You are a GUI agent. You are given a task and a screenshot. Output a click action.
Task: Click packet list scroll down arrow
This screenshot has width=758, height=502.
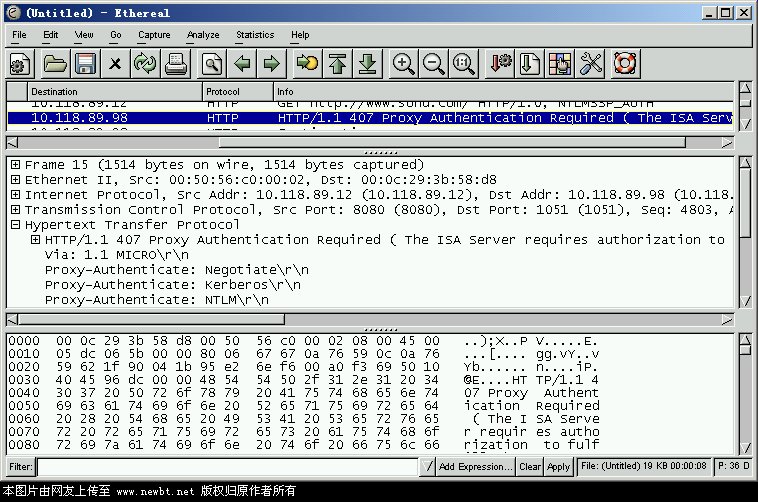coord(745,124)
